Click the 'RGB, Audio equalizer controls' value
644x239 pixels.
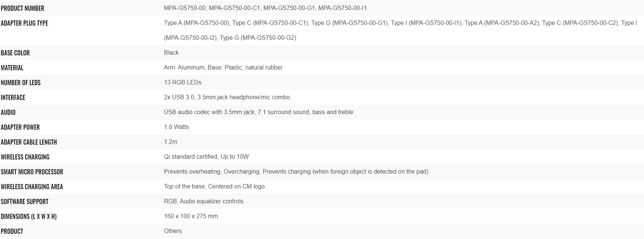pos(203,201)
